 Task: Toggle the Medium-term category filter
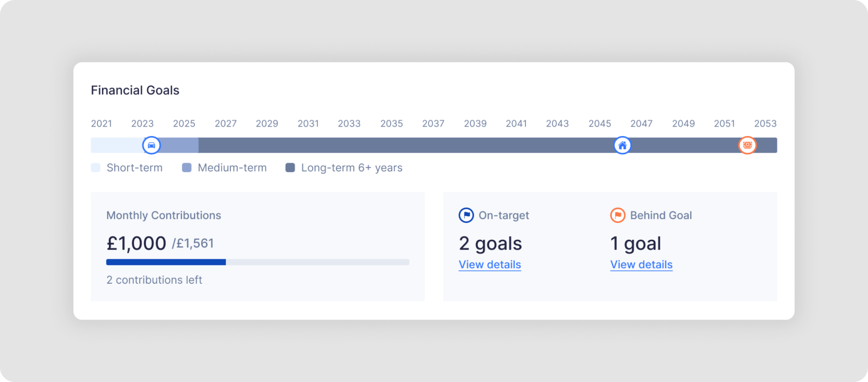click(187, 167)
